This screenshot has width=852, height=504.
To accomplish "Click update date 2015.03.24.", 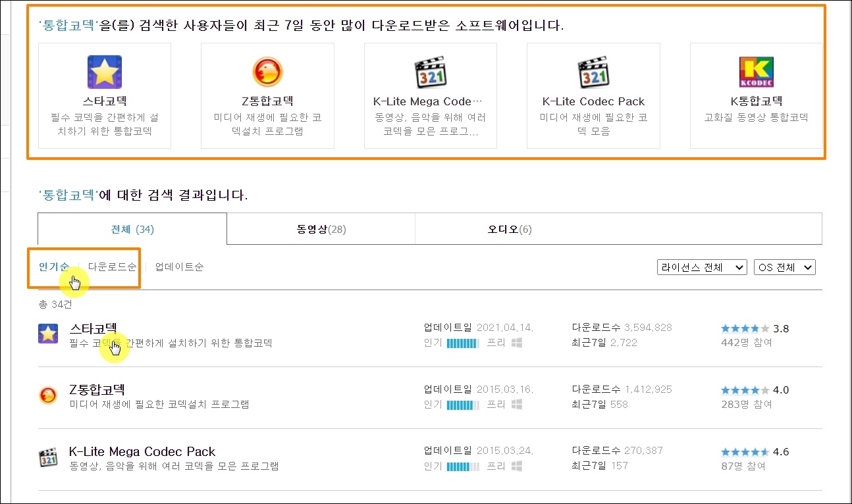I will (504, 451).
